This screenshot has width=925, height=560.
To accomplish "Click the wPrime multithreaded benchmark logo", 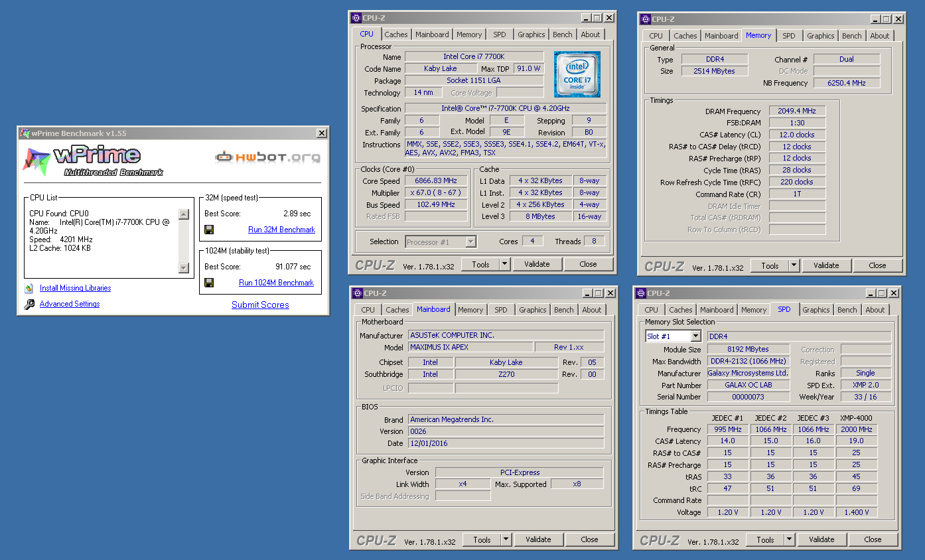I will pos(93,161).
